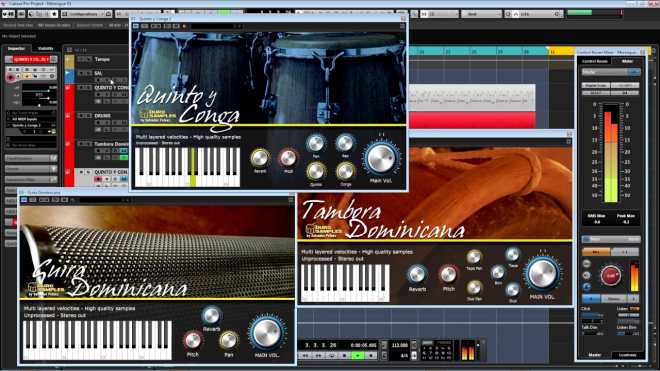This screenshot has height=371, width=660.
Task: Click the transport Rewind button
Action: tap(305, 355)
